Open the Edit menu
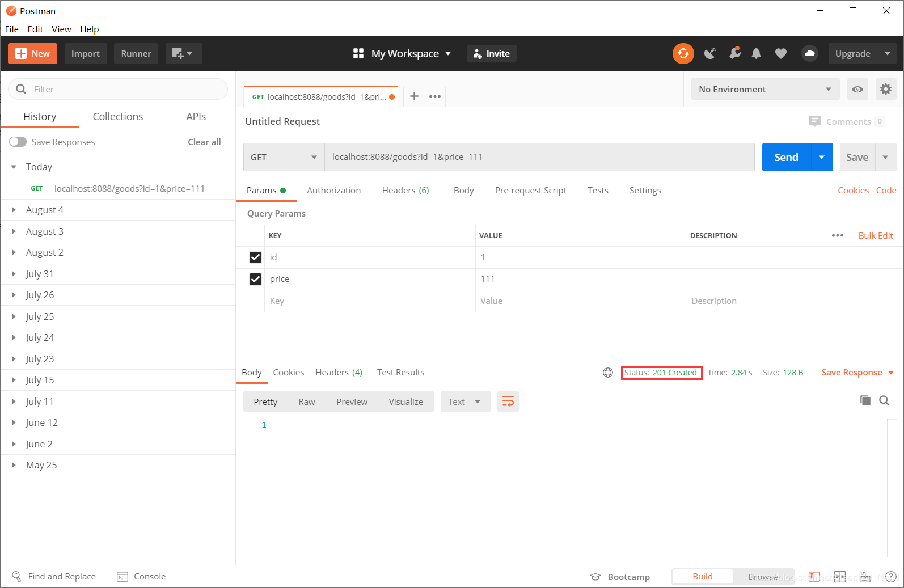Screen dimensions: 904x588 click(x=35, y=29)
